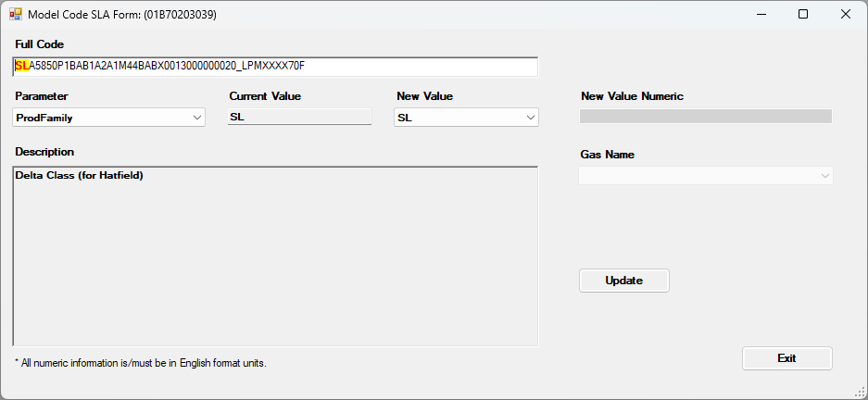
Task: Click the Description text area
Action: (x=275, y=256)
